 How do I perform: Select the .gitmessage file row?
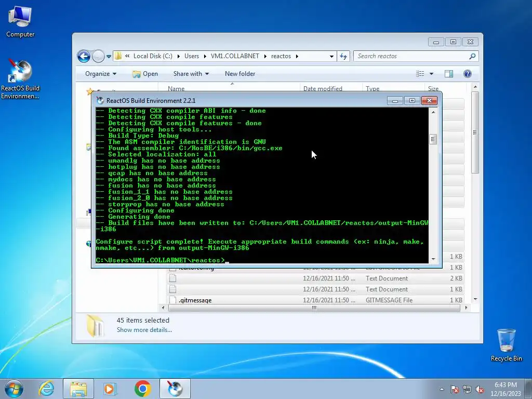point(315,300)
